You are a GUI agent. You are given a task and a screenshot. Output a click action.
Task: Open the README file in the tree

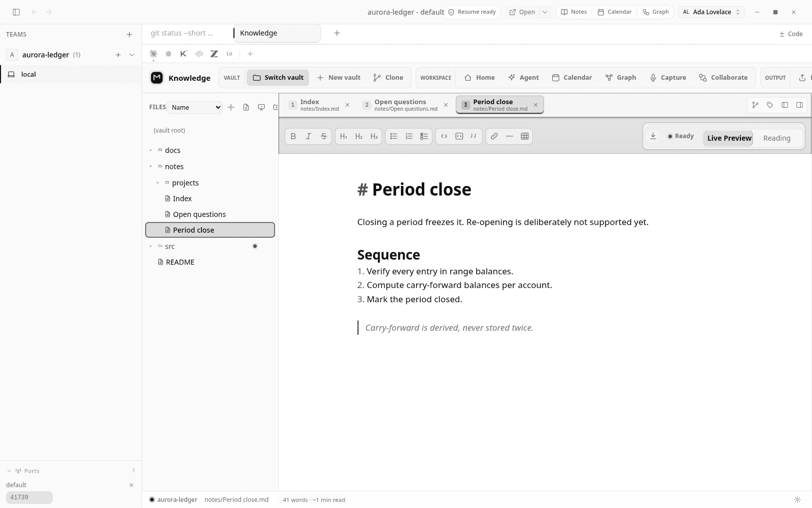pos(210,262)
